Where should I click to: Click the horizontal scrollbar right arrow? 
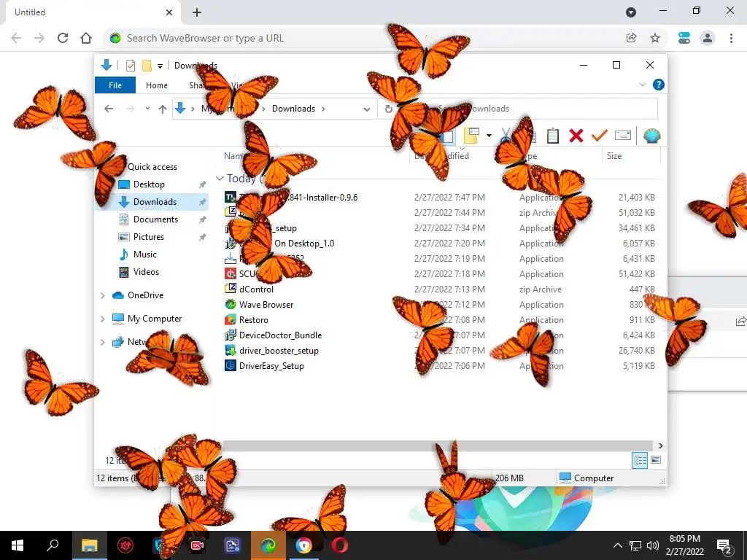click(x=660, y=446)
